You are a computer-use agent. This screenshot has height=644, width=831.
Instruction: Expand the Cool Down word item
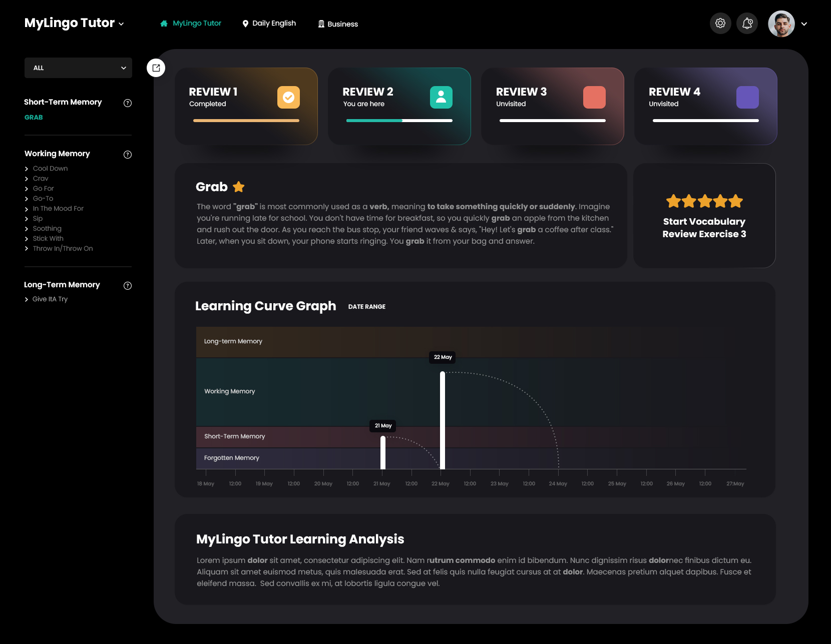coord(46,169)
